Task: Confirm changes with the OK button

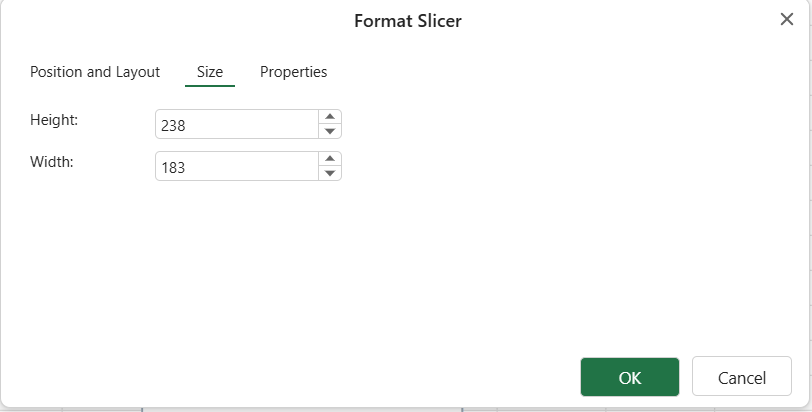Action: [630, 377]
